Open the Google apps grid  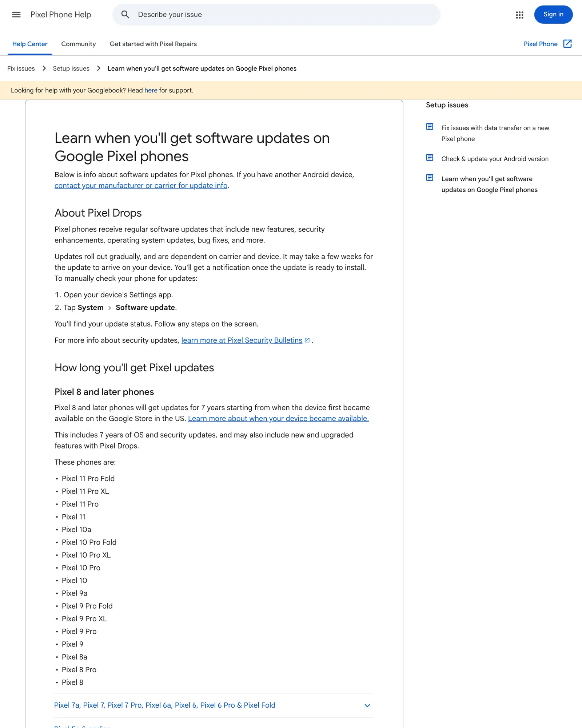(x=519, y=15)
